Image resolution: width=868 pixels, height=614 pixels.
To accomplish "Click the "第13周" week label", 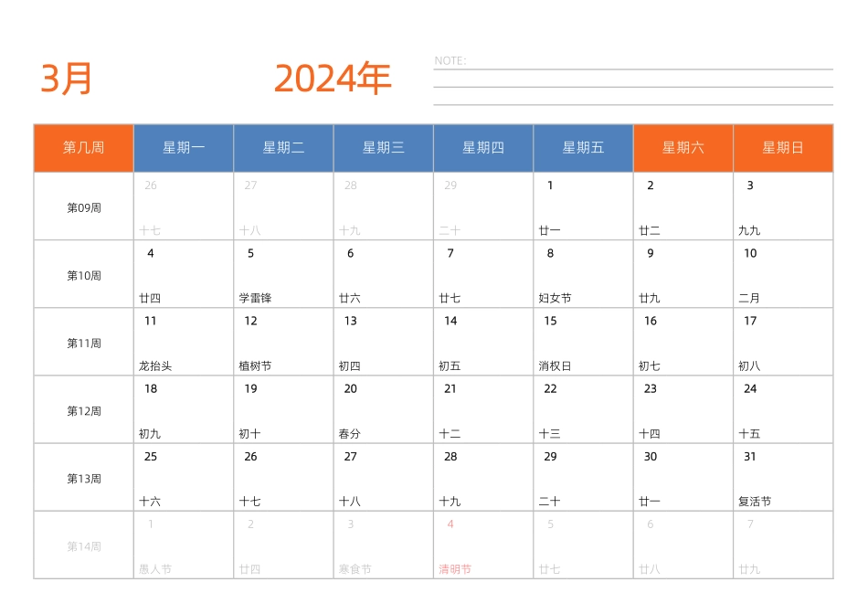I will (x=84, y=479).
